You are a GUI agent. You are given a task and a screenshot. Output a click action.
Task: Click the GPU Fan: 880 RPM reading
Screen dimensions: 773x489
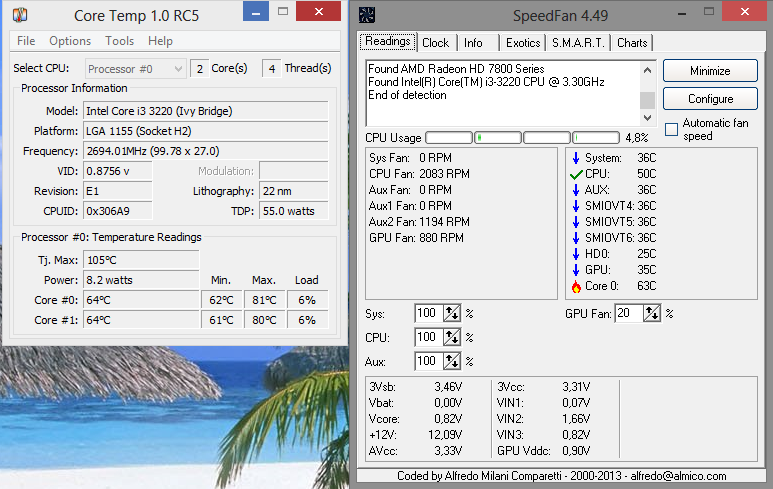pyautogui.click(x=416, y=238)
